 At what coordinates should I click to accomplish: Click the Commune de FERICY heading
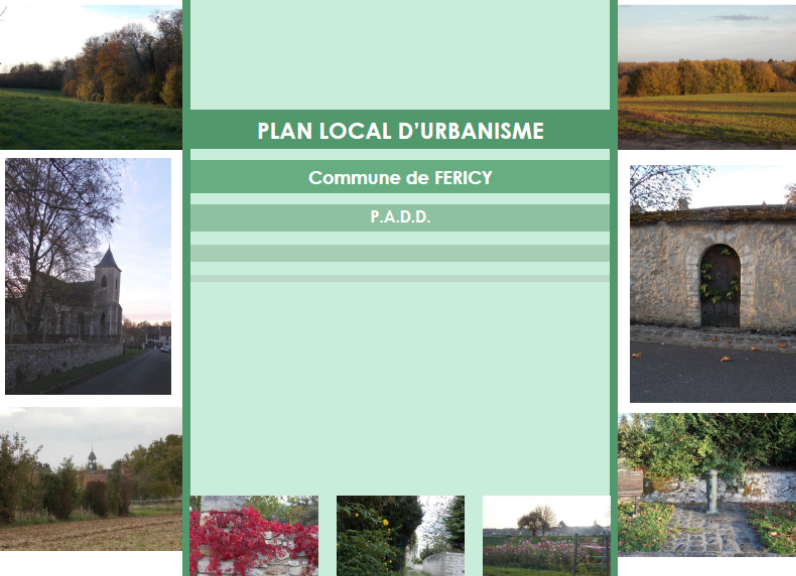pyautogui.click(x=401, y=178)
